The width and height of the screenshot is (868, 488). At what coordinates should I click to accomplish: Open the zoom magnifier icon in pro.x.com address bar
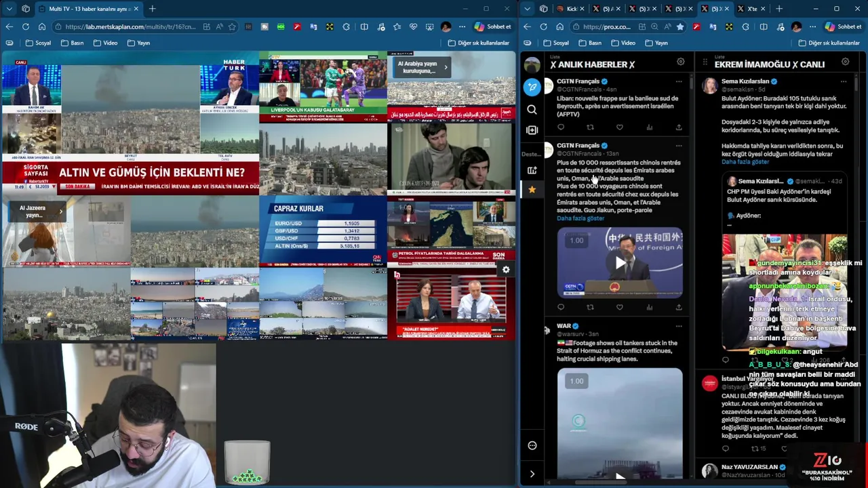[654, 26]
